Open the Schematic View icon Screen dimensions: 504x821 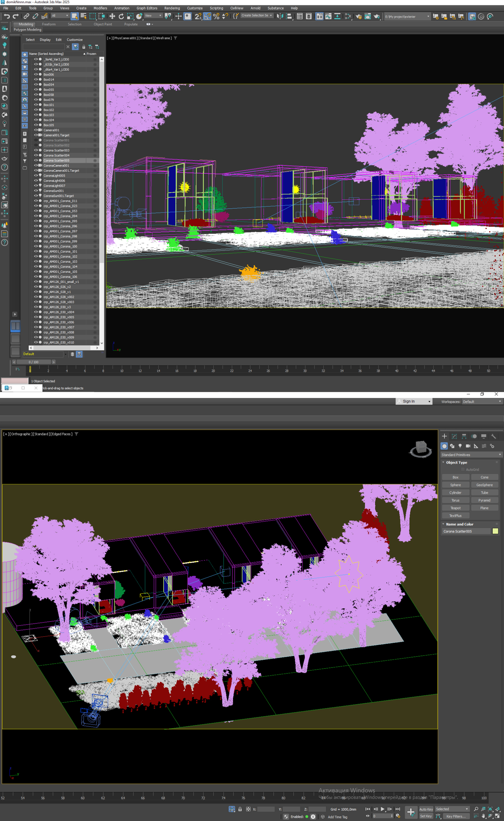click(348, 16)
